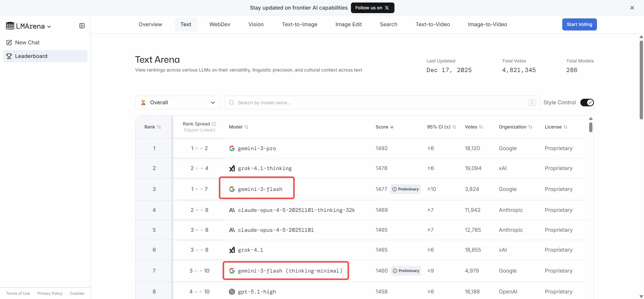
Task: Expand the LMArena workspace chevron
Action: point(49,26)
